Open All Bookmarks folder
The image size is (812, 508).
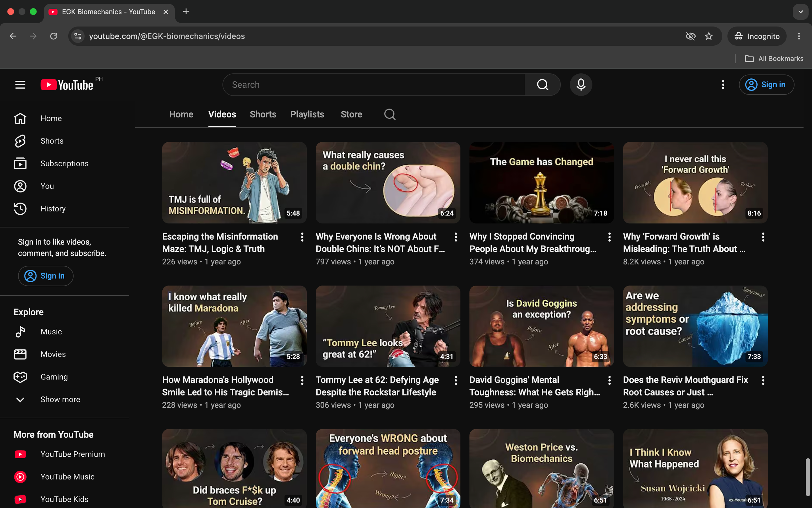pos(774,58)
